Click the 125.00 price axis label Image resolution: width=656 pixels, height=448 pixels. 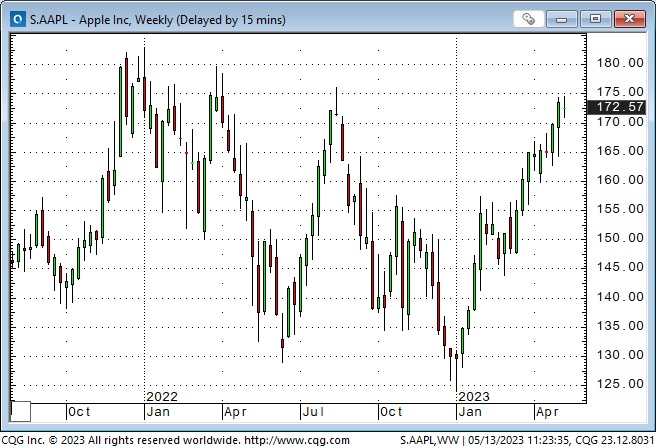pyautogui.click(x=620, y=384)
